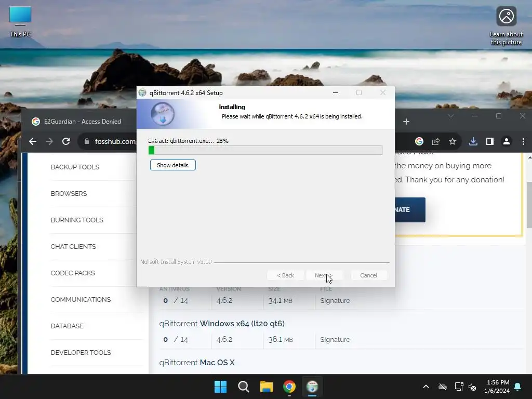532x399 pixels.
Task: Click the cloud sync tray icon
Action: 443,387
